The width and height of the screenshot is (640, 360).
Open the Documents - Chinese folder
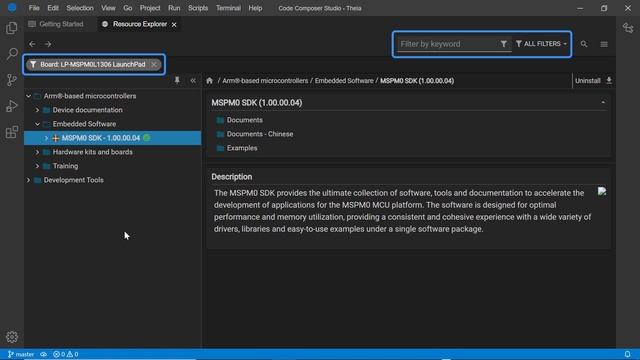[260, 134]
